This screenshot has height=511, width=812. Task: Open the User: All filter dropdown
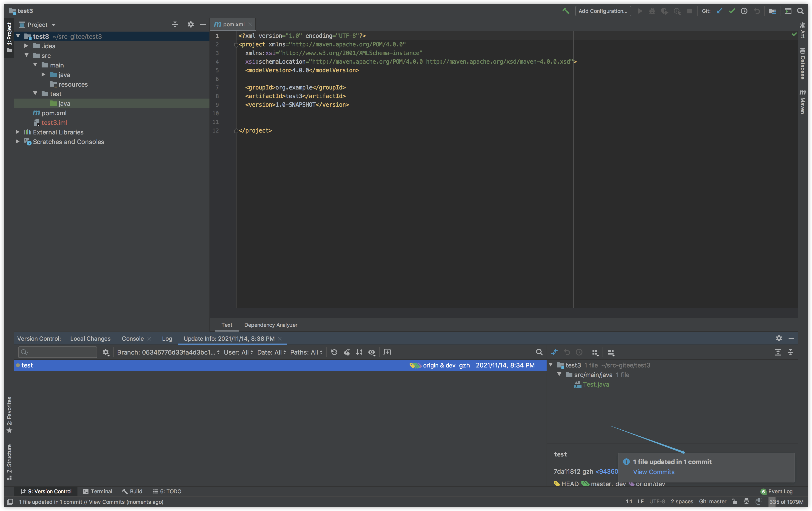pos(238,352)
